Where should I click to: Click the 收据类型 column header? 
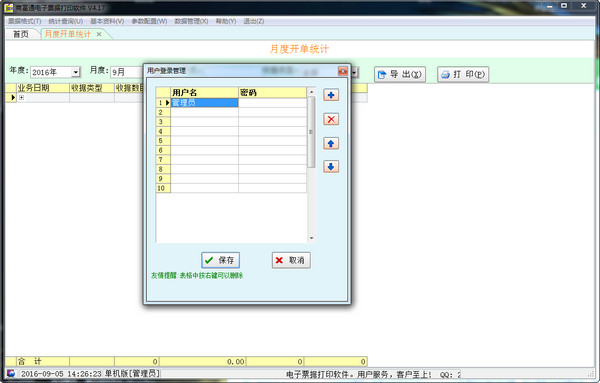point(92,88)
